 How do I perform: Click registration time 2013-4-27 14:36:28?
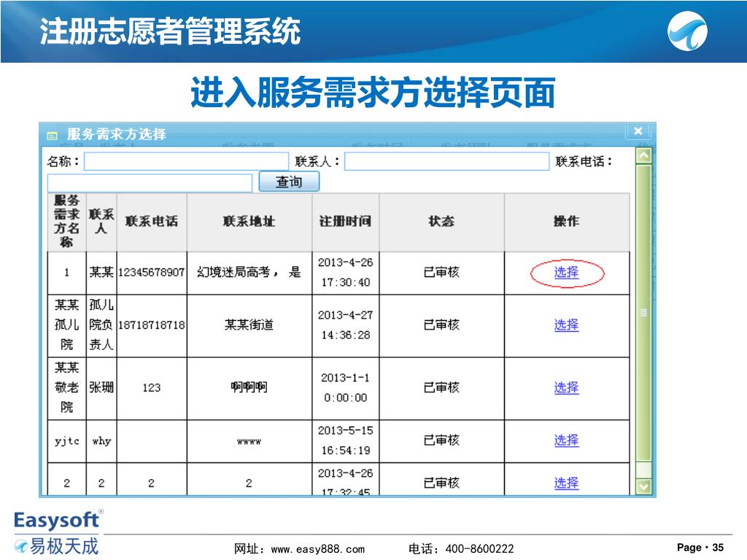click(346, 325)
